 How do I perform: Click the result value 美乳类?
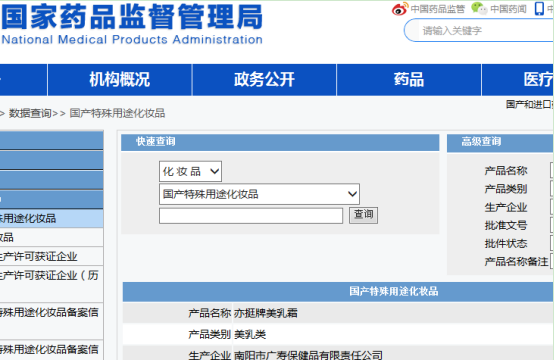tap(250, 335)
